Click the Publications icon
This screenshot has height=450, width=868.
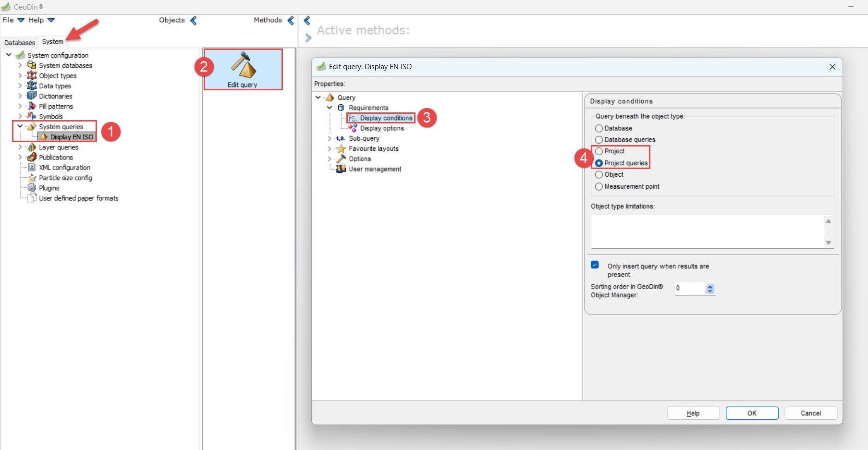32,157
